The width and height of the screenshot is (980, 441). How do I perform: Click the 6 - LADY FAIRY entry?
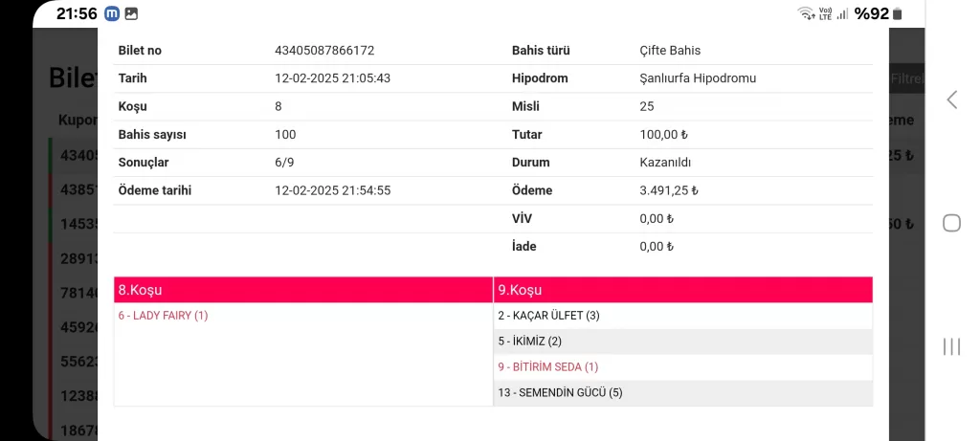(163, 316)
